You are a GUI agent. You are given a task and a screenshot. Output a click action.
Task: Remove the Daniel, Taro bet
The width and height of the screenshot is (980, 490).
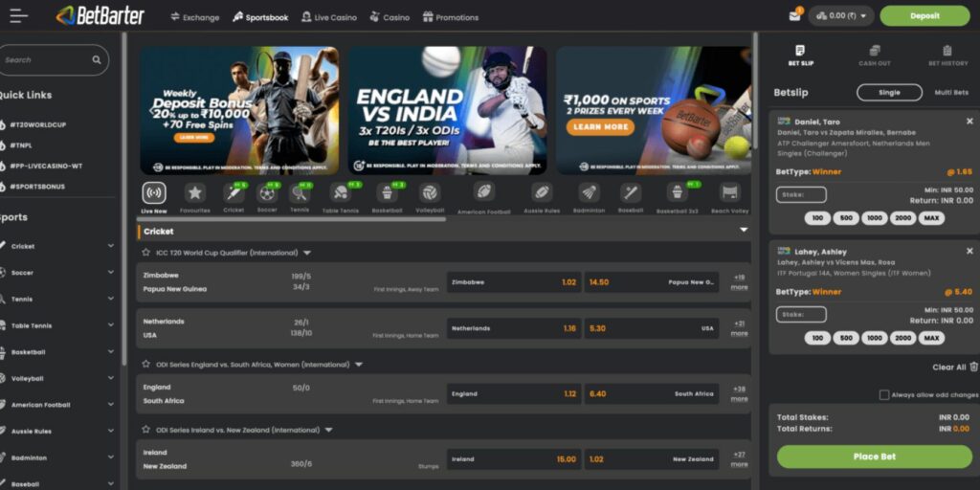(x=969, y=122)
